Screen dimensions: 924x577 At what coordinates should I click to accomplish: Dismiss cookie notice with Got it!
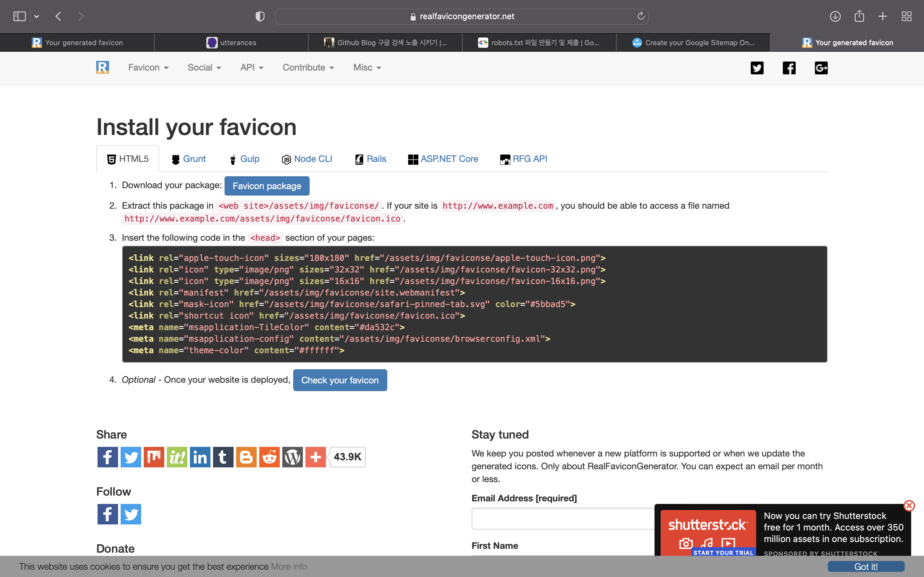click(866, 567)
